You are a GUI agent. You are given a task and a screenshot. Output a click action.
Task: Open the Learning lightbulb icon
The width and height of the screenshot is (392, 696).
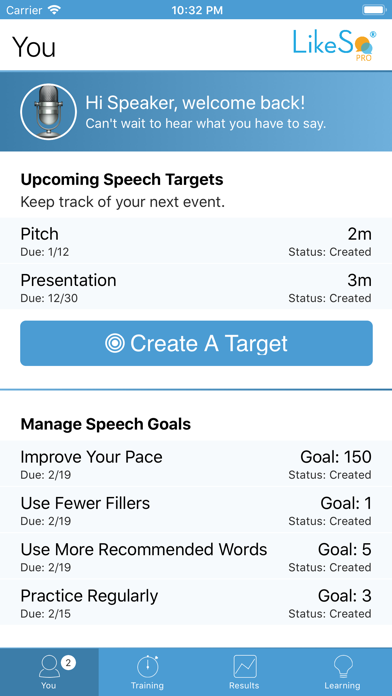tap(343, 666)
